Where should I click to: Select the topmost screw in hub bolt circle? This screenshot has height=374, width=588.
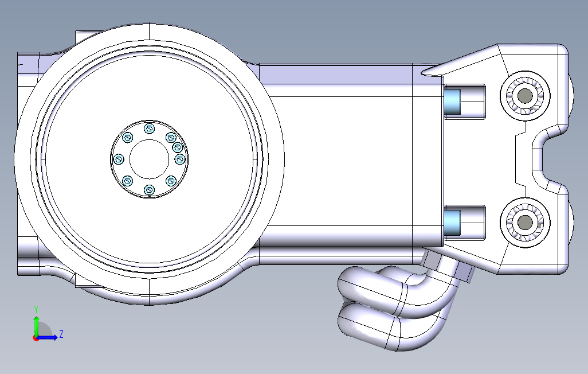click(149, 129)
